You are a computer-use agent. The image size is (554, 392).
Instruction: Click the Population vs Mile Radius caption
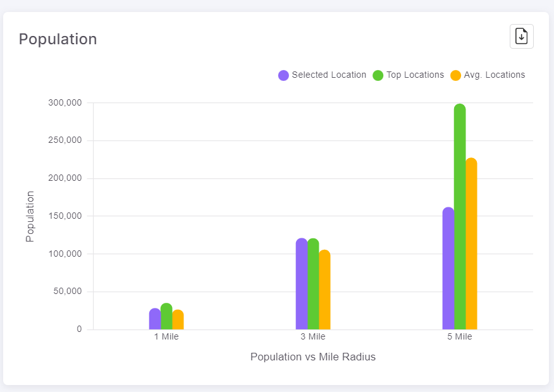click(x=313, y=357)
